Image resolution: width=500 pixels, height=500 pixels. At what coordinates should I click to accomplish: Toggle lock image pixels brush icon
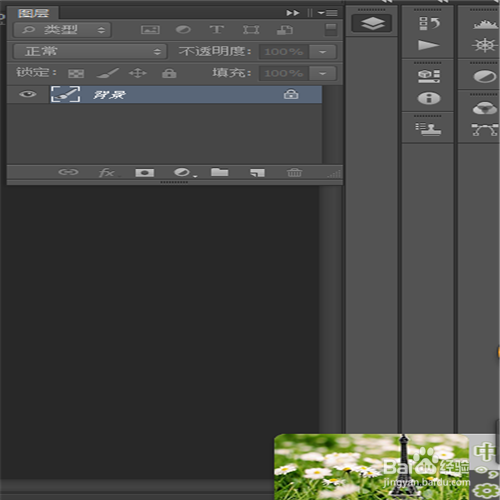[x=107, y=73]
